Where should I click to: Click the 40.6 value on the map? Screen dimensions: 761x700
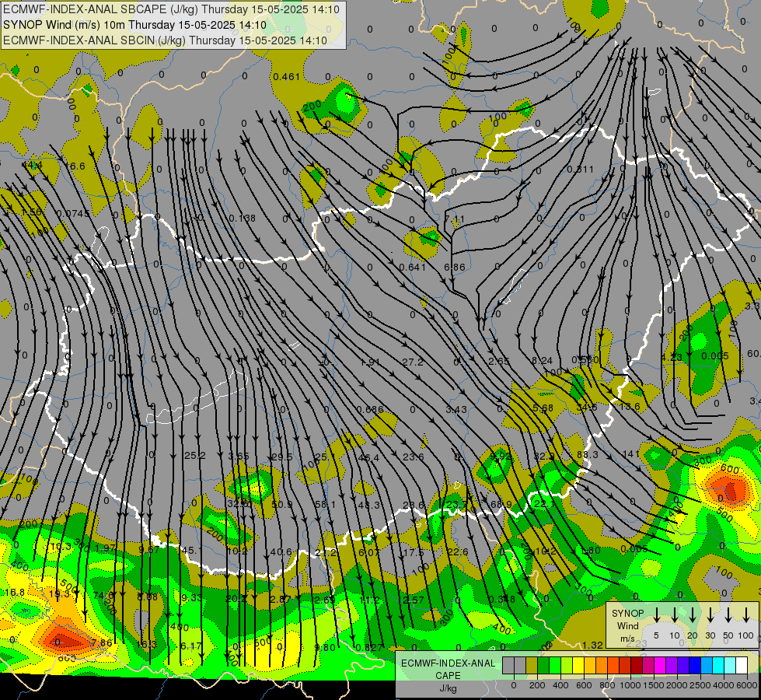pyautogui.click(x=281, y=552)
